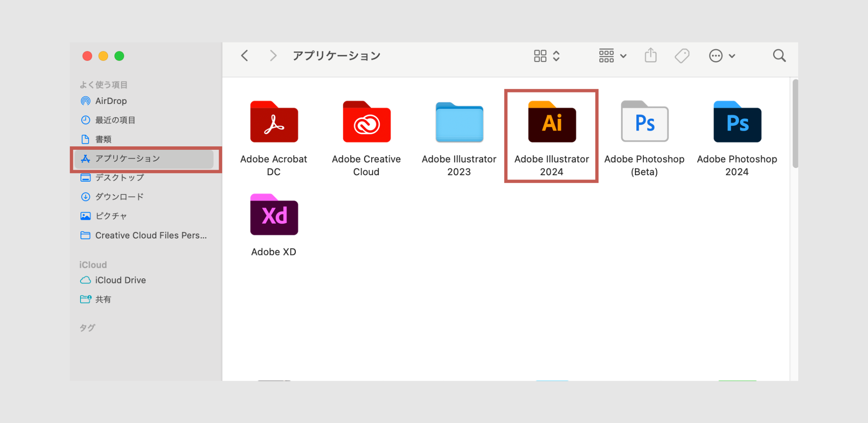
Task: Open the Adobe Photoshop 2024 folder
Action: (x=737, y=123)
